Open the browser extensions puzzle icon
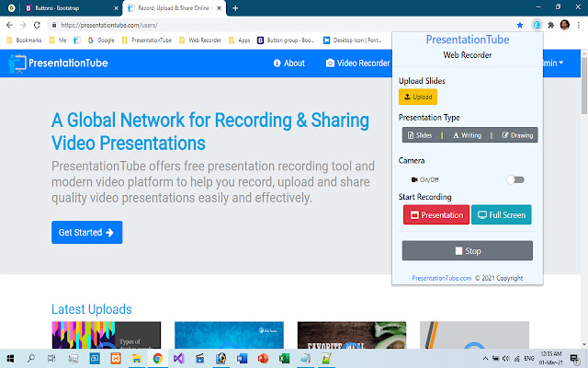Screen dimensions: 588x368 549,25
